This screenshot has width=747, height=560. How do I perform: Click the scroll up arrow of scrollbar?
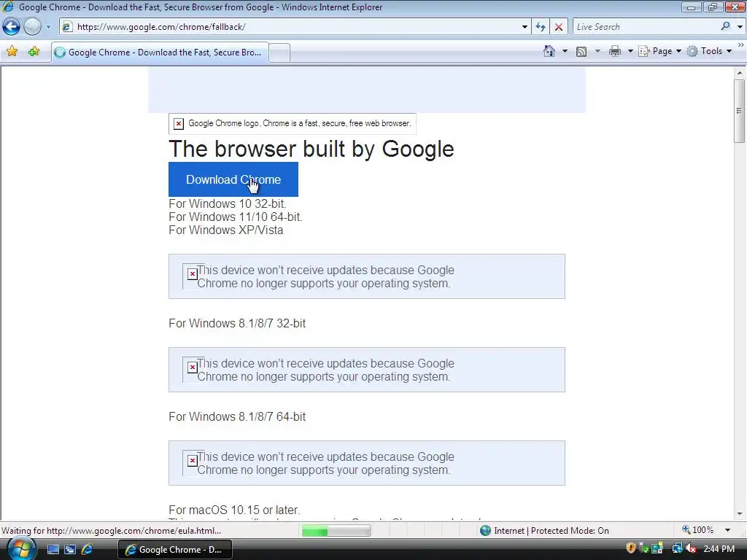(740, 73)
